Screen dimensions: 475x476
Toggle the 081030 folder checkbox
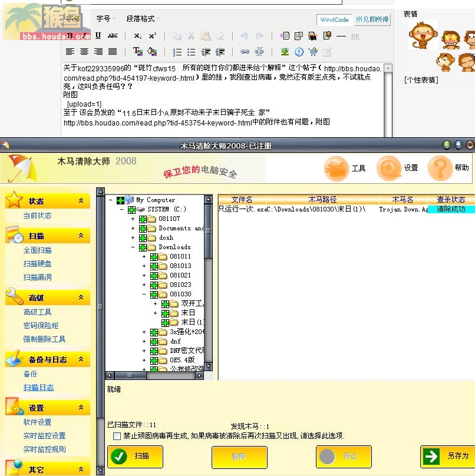pyautogui.click(x=154, y=295)
